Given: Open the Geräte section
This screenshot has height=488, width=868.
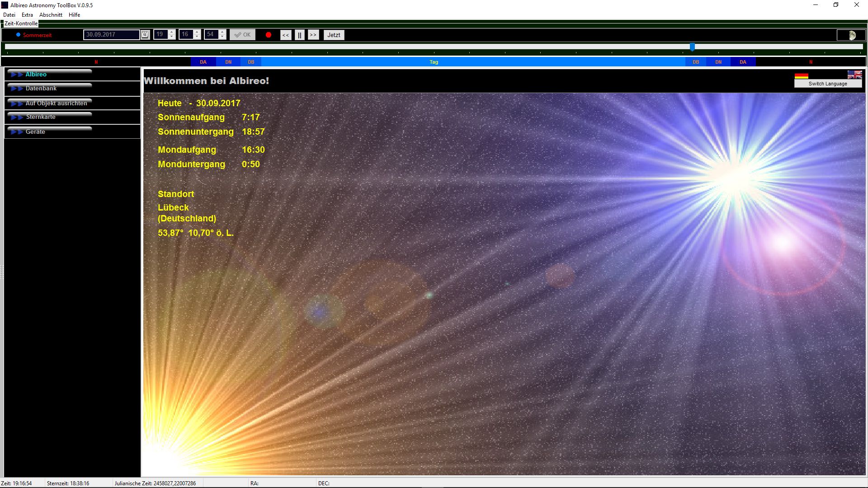Looking at the screenshot, I should [72, 131].
